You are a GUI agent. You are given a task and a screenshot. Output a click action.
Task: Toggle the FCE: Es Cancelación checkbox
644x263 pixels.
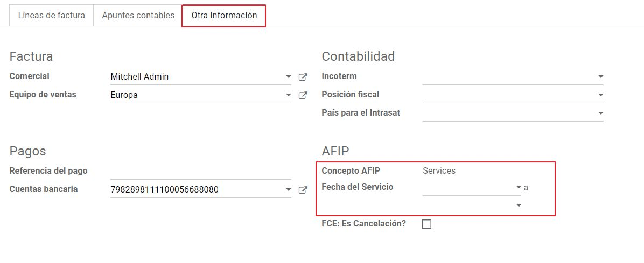[x=427, y=224]
